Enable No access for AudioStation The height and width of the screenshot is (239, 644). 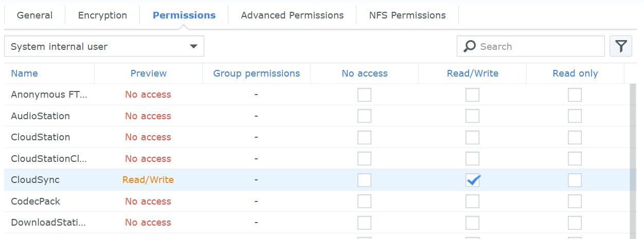[364, 116]
